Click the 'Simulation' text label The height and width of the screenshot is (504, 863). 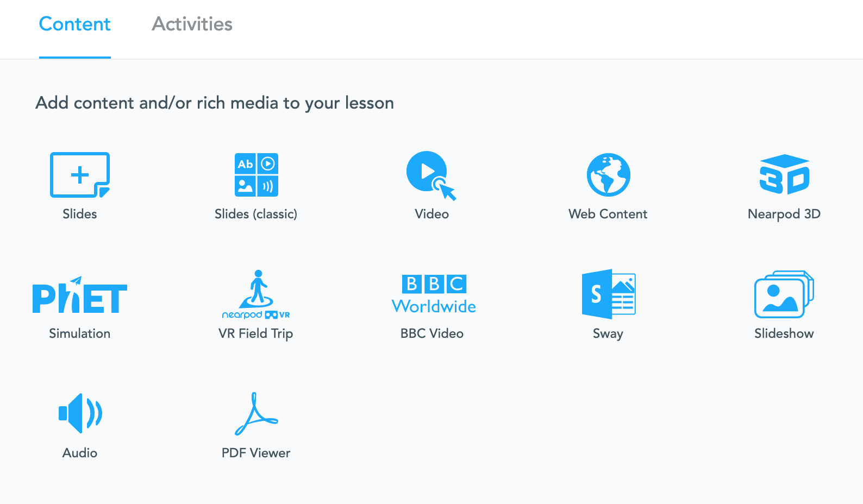tap(80, 333)
